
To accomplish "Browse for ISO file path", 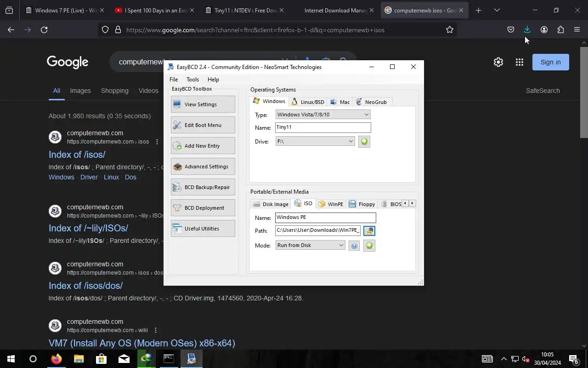I will tap(369, 231).
